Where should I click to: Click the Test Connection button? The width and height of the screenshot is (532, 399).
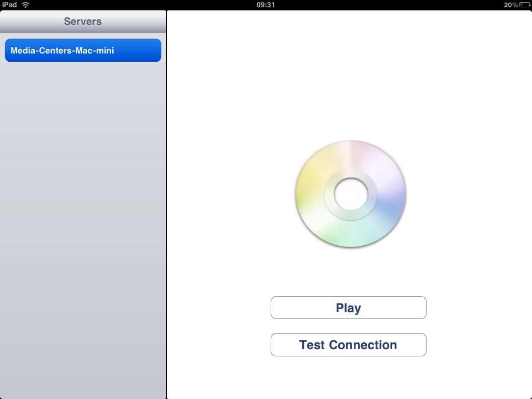[x=348, y=345]
